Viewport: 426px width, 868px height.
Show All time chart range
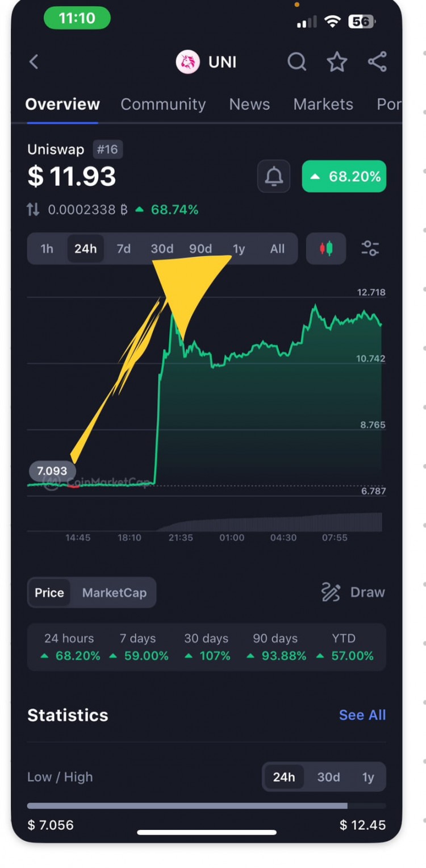(x=277, y=249)
